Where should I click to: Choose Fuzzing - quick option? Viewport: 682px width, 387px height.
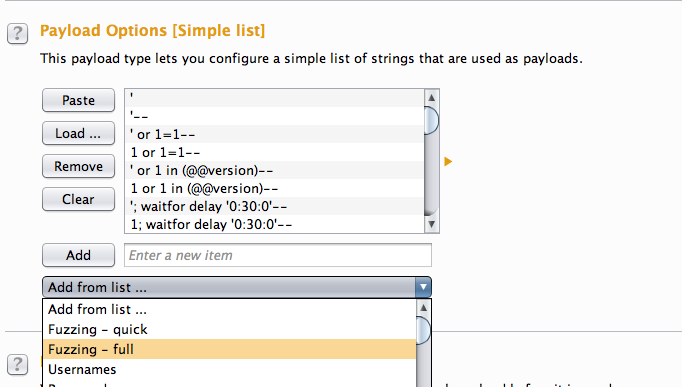229,330
